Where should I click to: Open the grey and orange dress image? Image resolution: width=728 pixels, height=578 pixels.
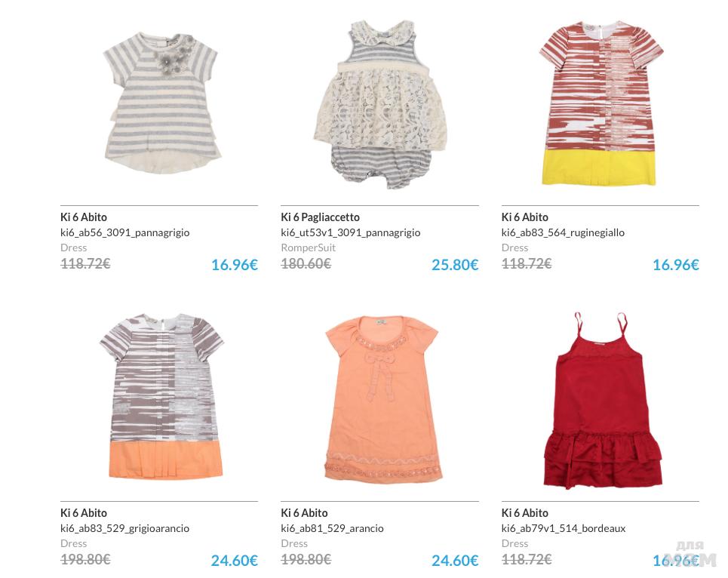coord(162,397)
